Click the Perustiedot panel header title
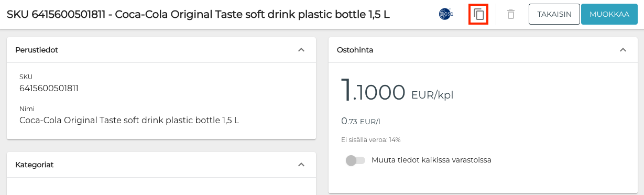This screenshot has height=195, width=644. pos(37,50)
